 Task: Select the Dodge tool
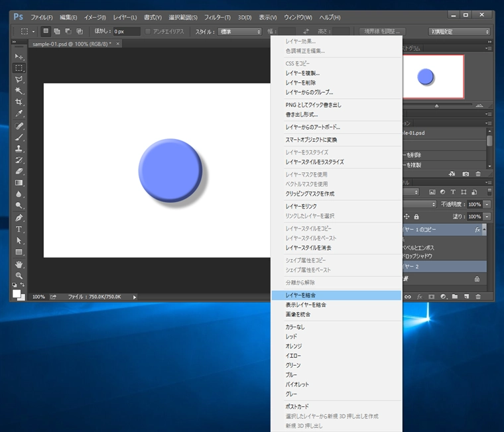19,205
